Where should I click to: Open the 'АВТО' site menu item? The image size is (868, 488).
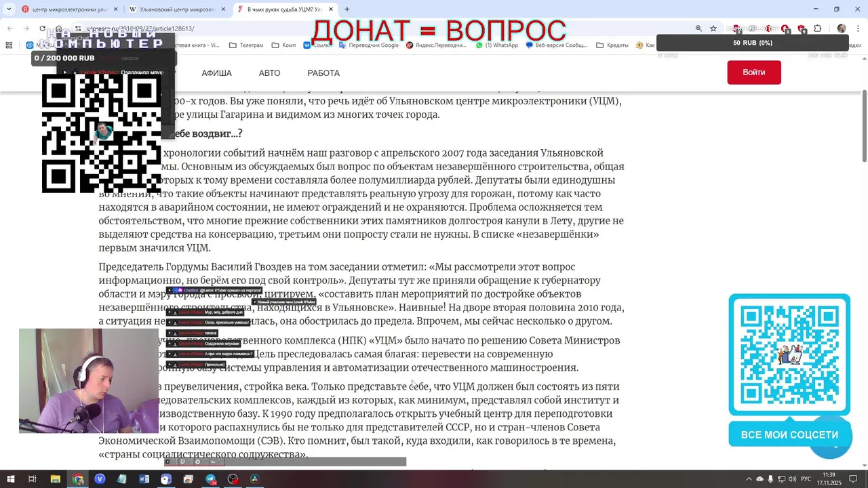pos(269,73)
